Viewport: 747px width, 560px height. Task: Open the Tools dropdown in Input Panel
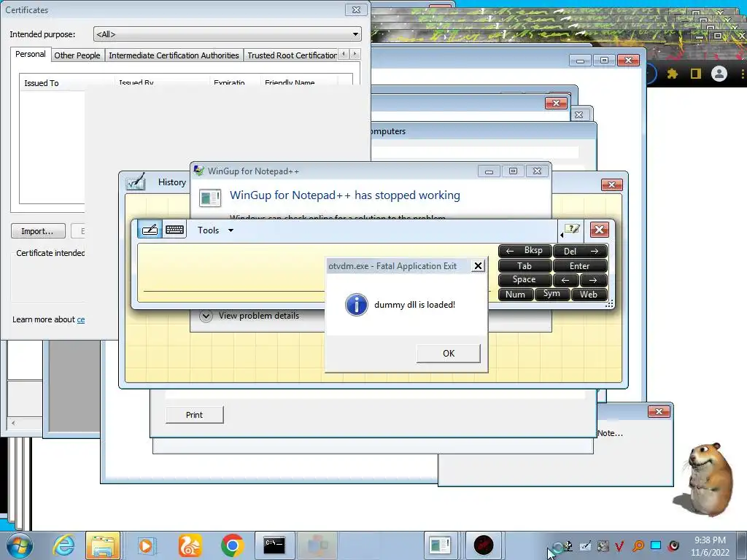pos(215,230)
